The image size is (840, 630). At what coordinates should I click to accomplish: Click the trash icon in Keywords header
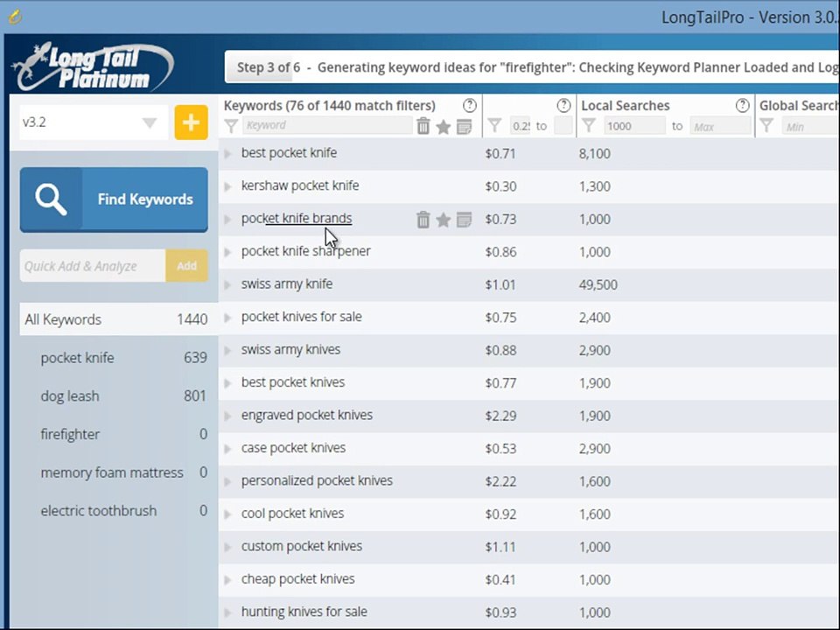coord(423,126)
